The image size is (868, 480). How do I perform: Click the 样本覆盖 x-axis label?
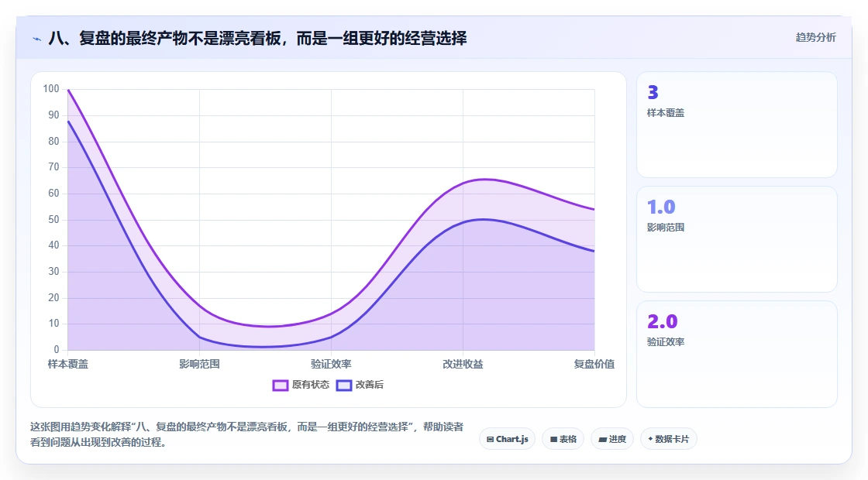68,364
